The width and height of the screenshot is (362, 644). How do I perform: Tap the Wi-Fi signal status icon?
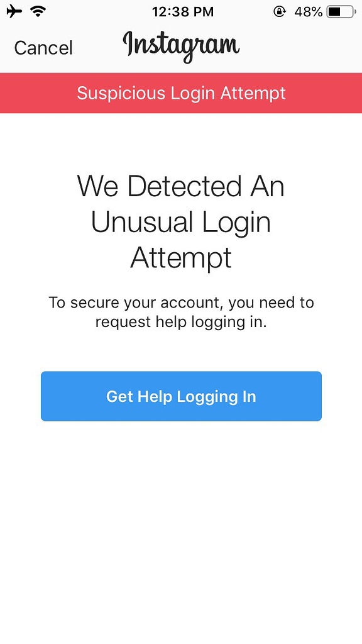38,12
